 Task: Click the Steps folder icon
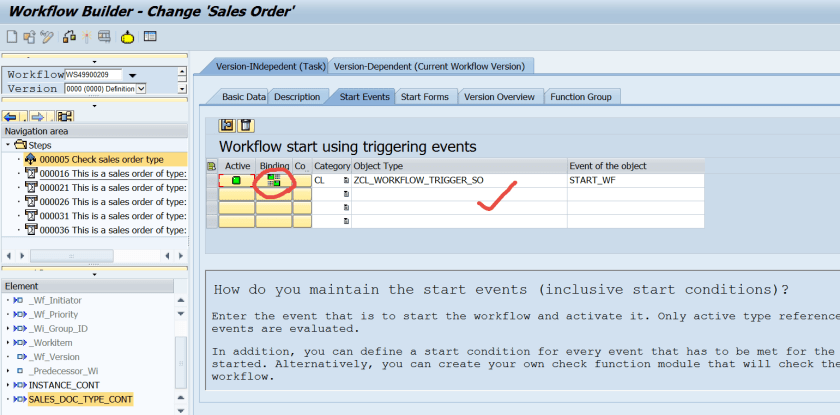coord(20,145)
